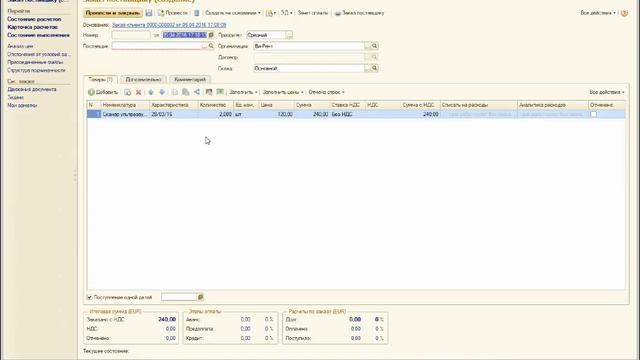
Task: Open the reports icon dropdown before ЭД
Action: [x=271, y=13]
